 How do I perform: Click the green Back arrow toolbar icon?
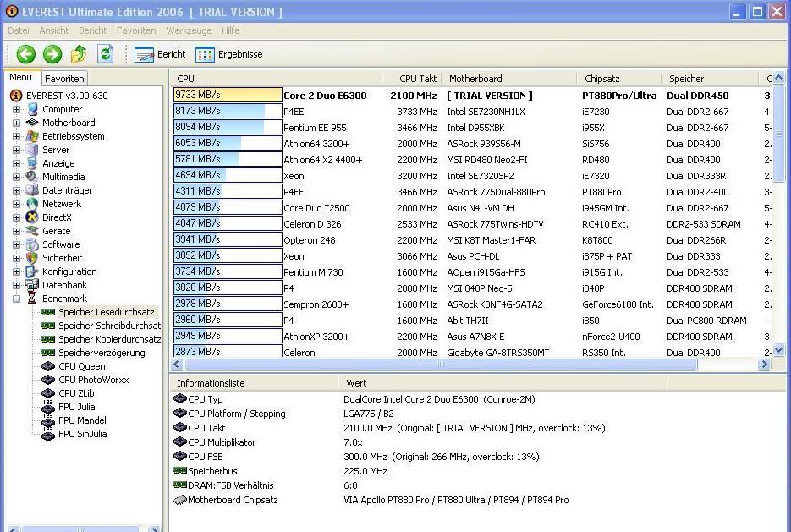pyautogui.click(x=25, y=54)
